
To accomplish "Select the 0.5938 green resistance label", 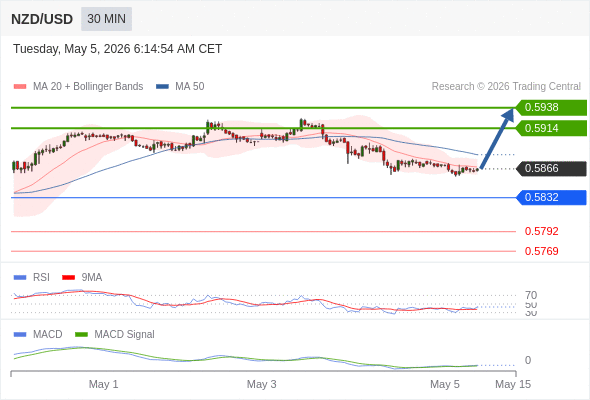I will click(x=551, y=108).
